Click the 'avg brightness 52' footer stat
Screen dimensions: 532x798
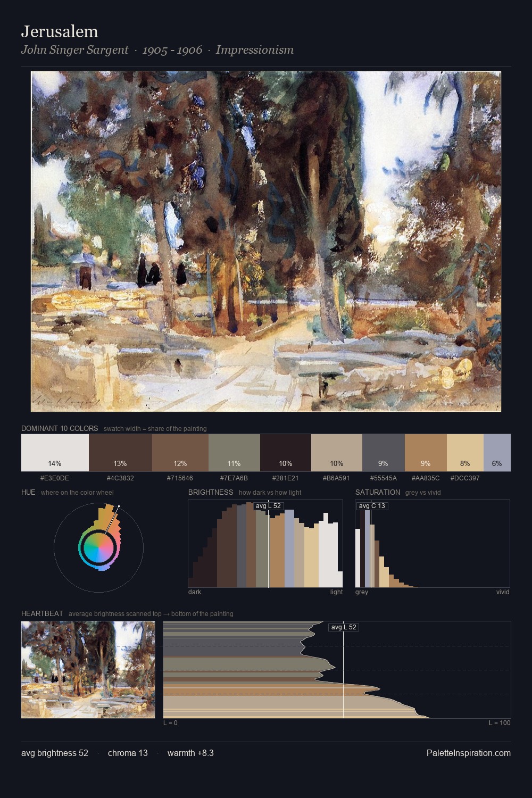55,753
